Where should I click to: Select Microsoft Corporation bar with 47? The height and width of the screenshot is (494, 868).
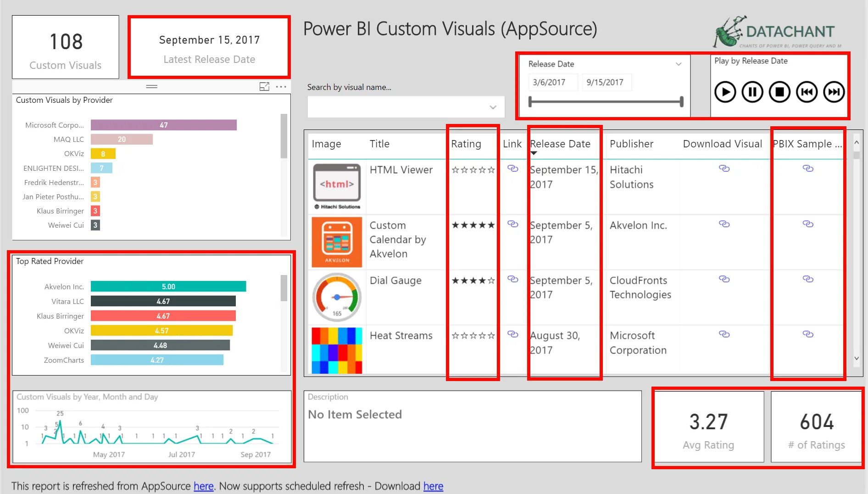click(164, 125)
